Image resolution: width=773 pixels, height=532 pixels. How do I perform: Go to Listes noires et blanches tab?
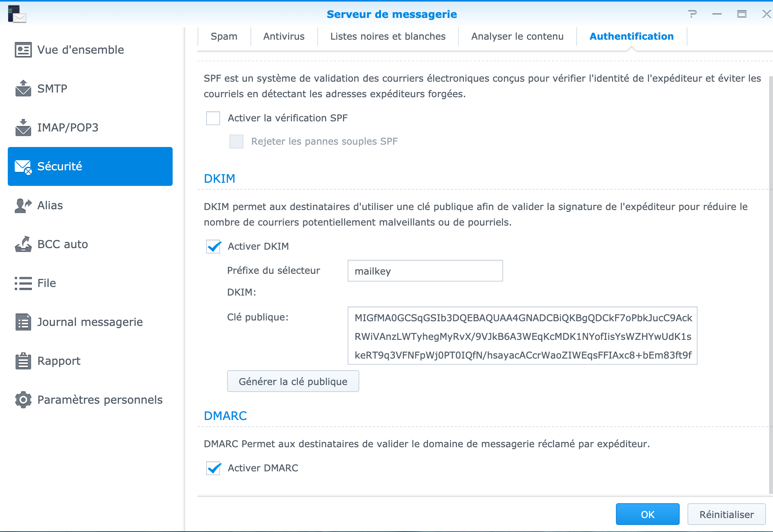[388, 37]
